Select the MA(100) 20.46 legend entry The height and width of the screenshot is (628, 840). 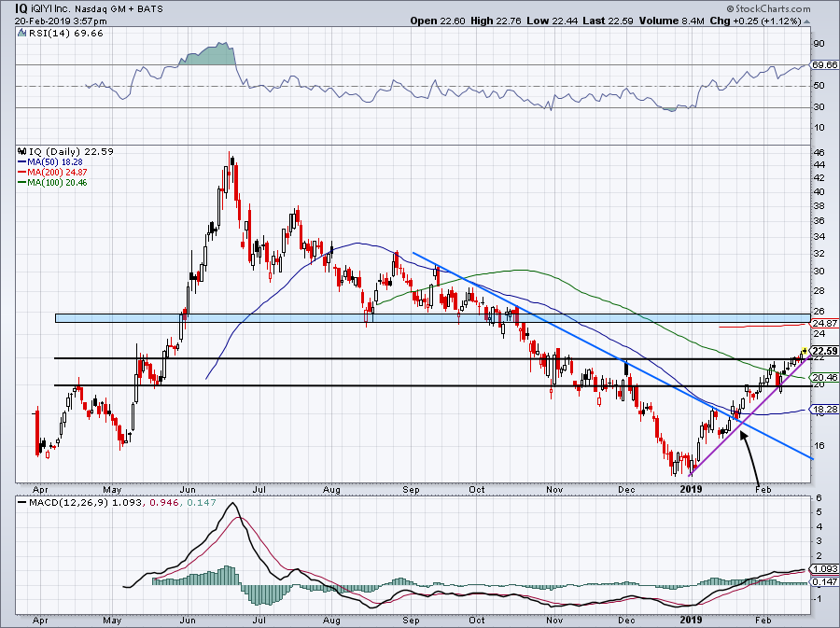pyautogui.click(x=52, y=183)
